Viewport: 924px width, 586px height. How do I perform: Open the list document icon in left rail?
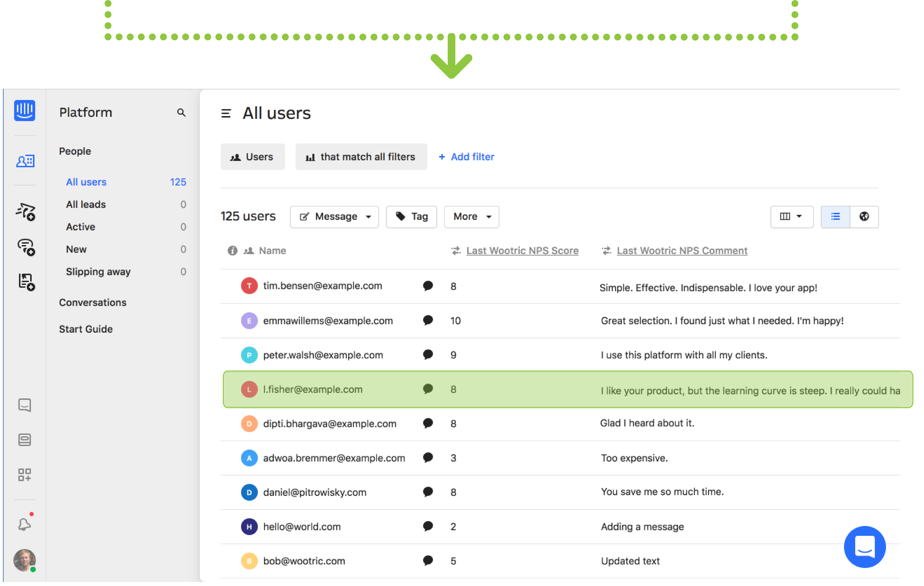[x=25, y=440]
